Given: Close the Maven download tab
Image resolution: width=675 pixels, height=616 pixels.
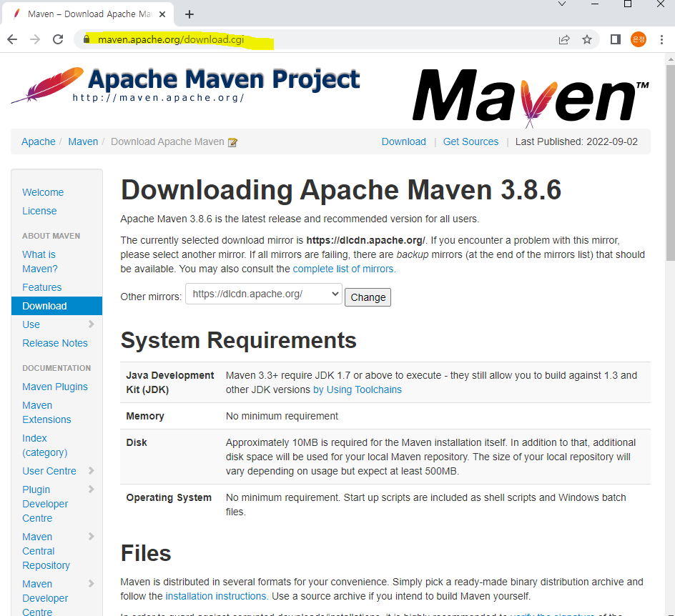Looking at the screenshot, I should point(162,14).
